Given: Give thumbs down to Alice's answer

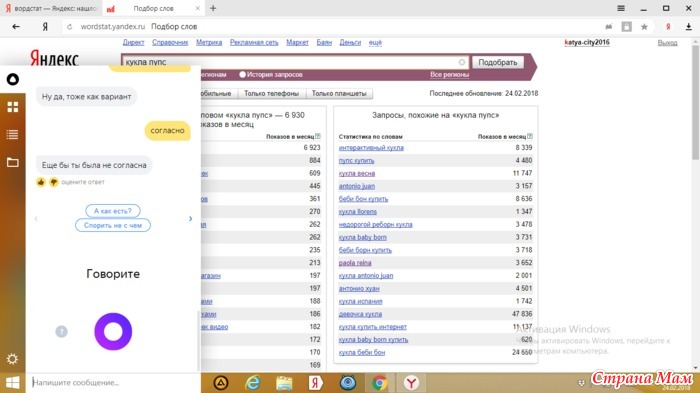Looking at the screenshot, I should coord(54,182).
